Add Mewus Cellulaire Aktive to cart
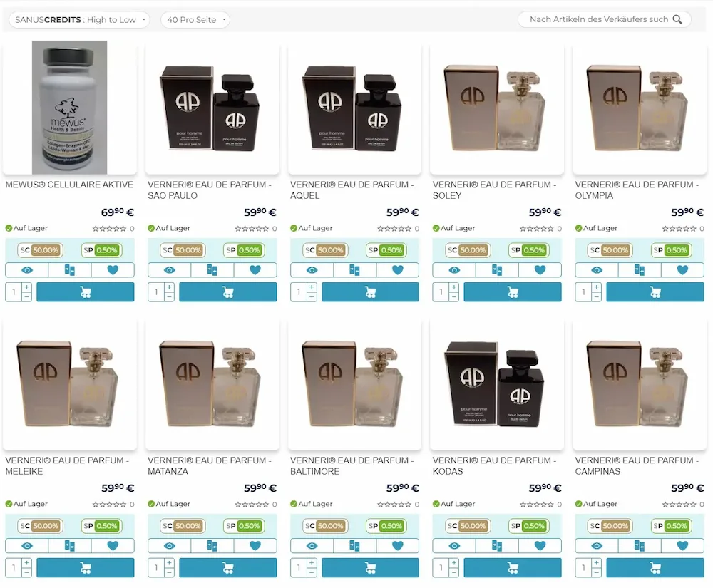Image resolution: width=713 pixels, height=588 pixels. [86, 292]
